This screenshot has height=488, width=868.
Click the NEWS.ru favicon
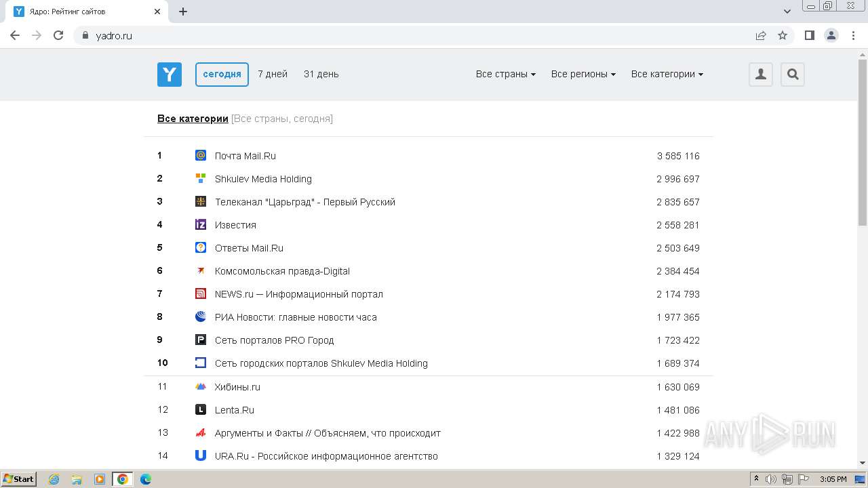click(201, 294)
